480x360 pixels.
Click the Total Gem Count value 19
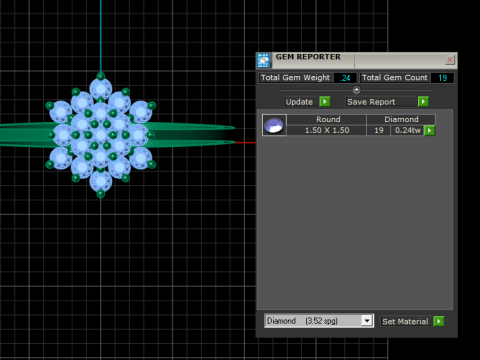(442, 78)
